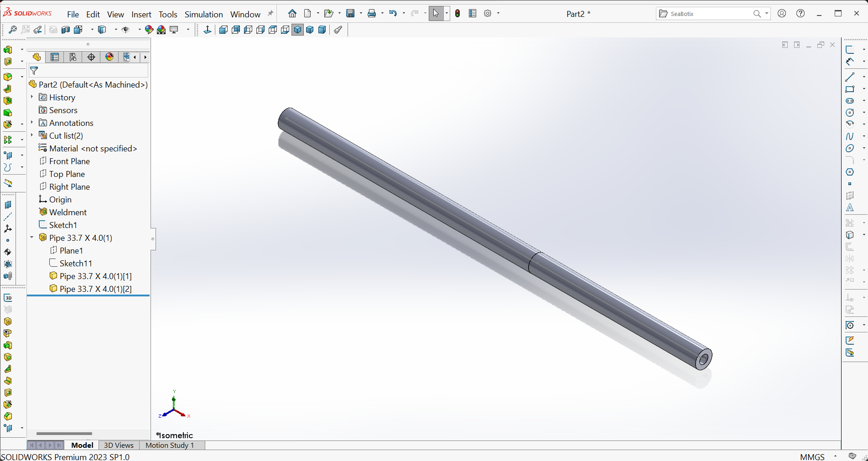The width and height of the screenshot is (868, 461).
Task: Select the Corner Rectangle sketch tool
Action: pyautogui.click(x=850, y=89)
